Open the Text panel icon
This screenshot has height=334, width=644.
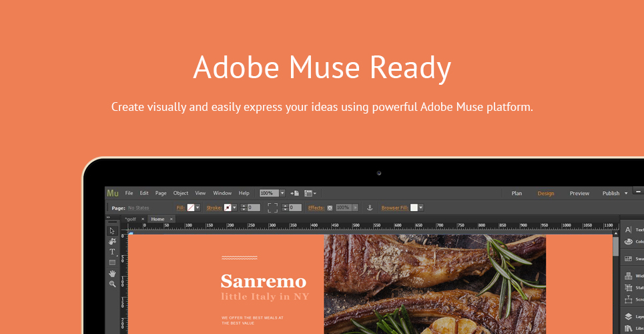click(x=629, y=230)
